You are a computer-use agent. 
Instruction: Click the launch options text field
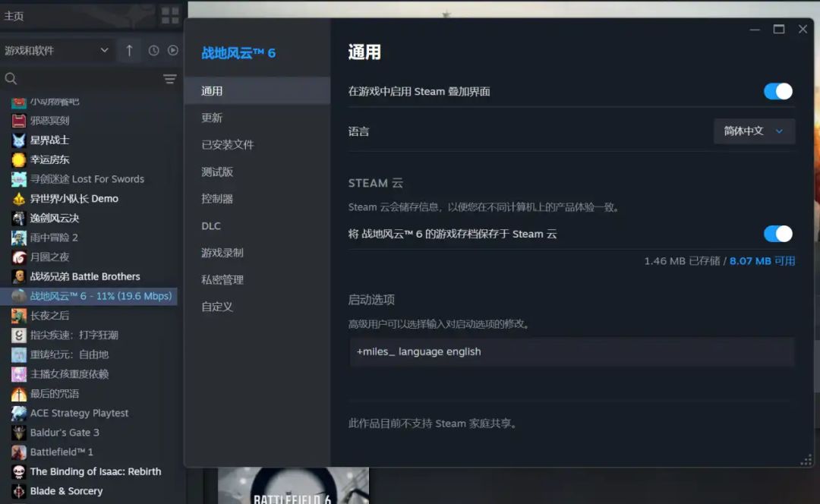[x=572, y=352]
